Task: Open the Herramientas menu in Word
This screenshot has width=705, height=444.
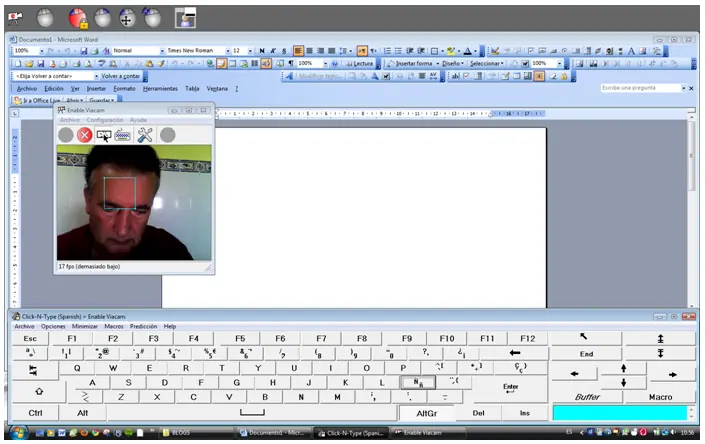Action: point(160,89)
